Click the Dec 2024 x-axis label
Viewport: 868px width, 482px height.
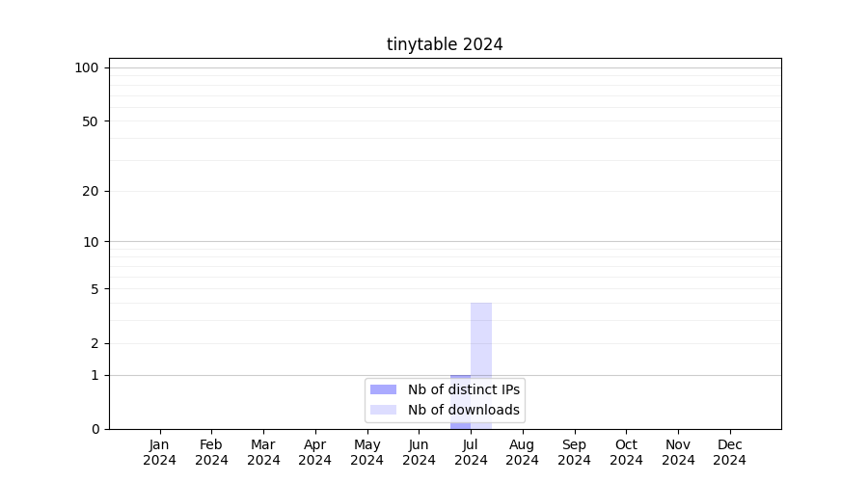point(730,452)
